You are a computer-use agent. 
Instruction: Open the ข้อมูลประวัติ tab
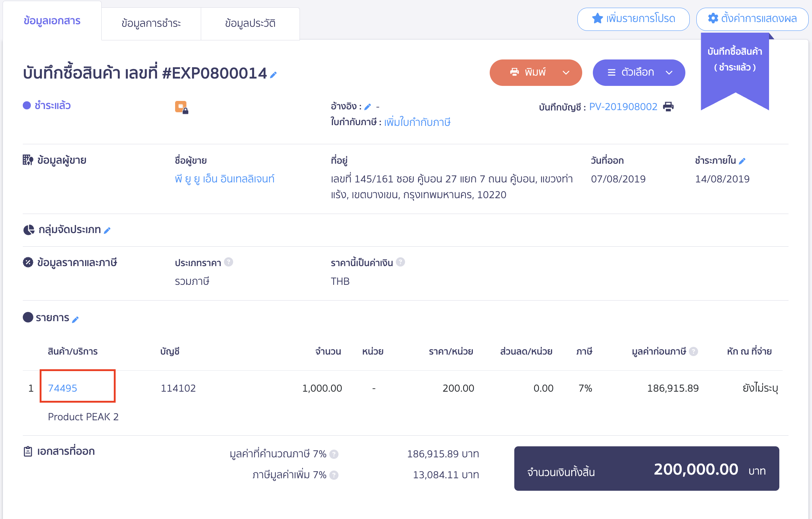tap(250, 23)
